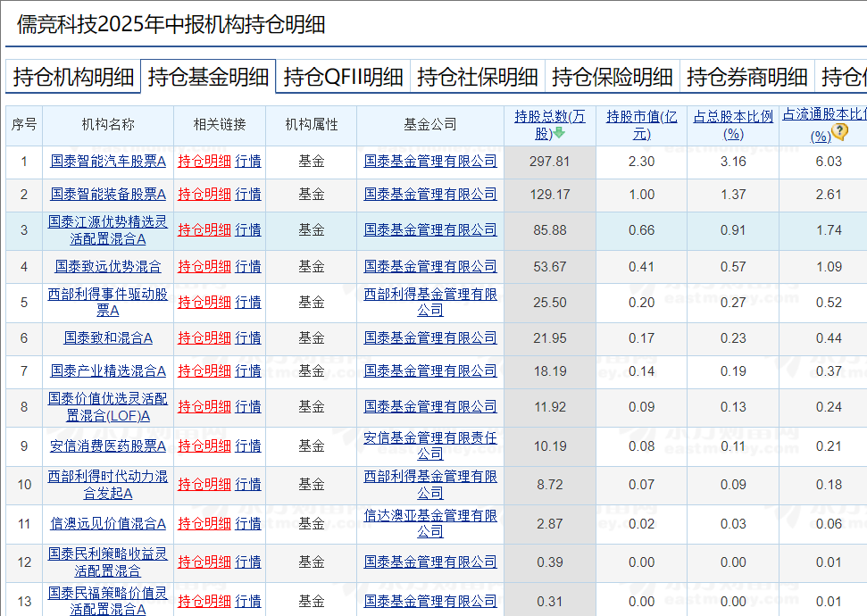Open 国泰基金管理有限公司 in row 1
The height and width of the screenshot is (616, 867).
coord(430,162)
